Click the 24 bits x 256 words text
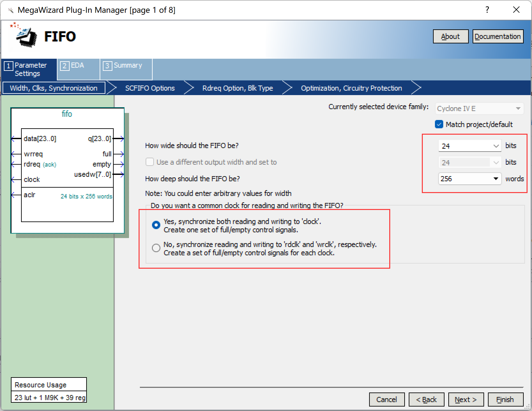This screenshot has width=532, height=411. [x=87, y=196]
